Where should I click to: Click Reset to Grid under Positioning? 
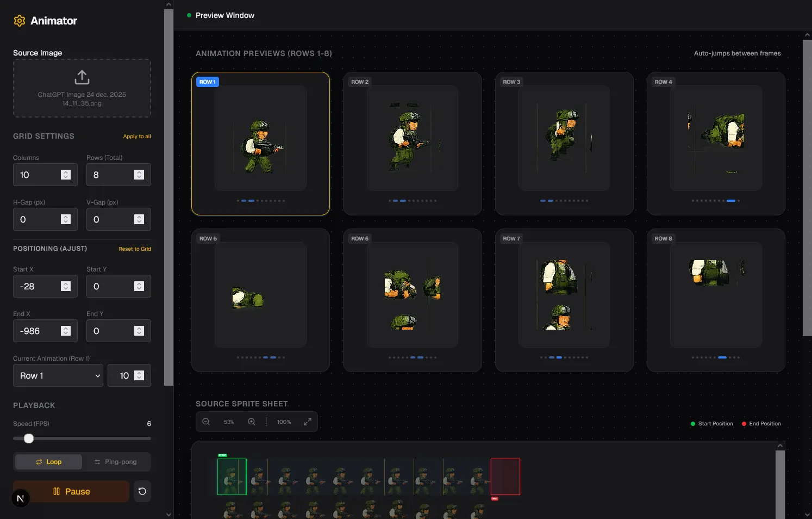coord(134,249)
